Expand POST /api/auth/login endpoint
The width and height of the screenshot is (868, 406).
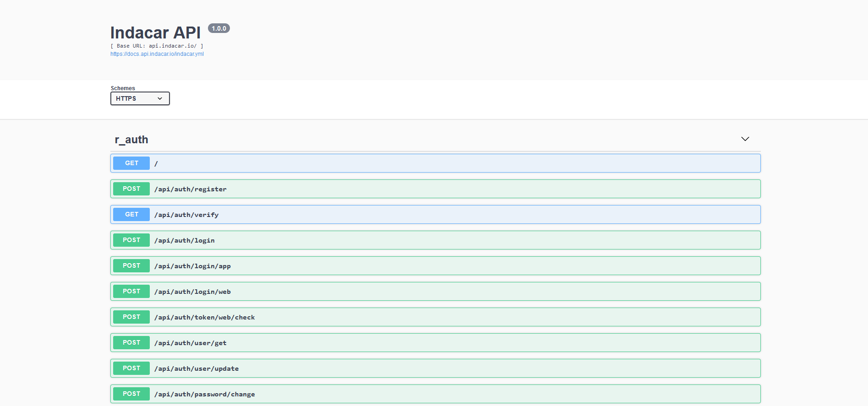point(436,240)
